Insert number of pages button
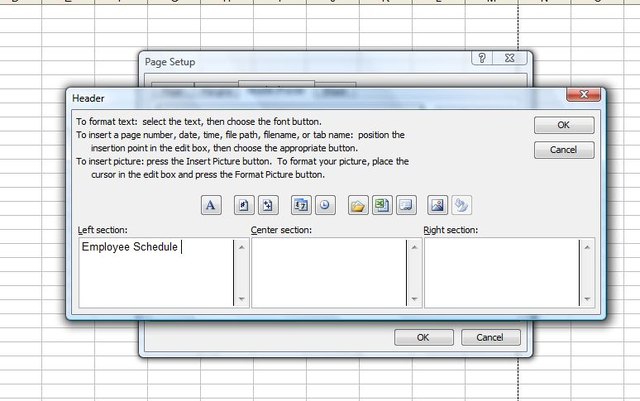 (268, 205)
